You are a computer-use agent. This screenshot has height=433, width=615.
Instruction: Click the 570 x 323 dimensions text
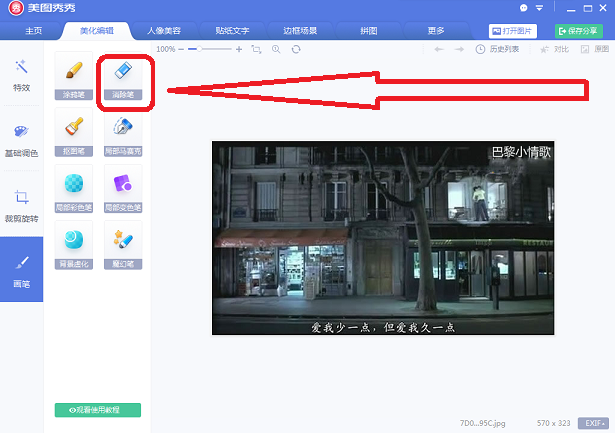pos(553,423)
